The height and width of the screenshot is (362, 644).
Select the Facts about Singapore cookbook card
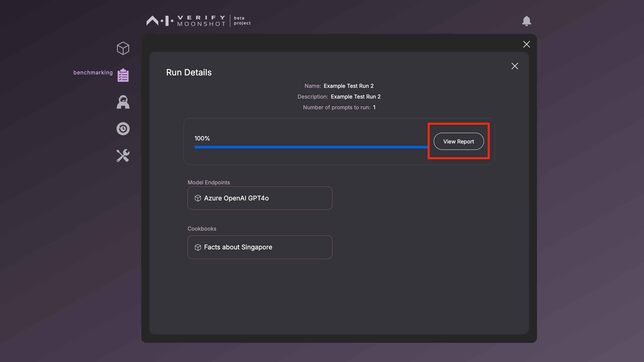260,247
